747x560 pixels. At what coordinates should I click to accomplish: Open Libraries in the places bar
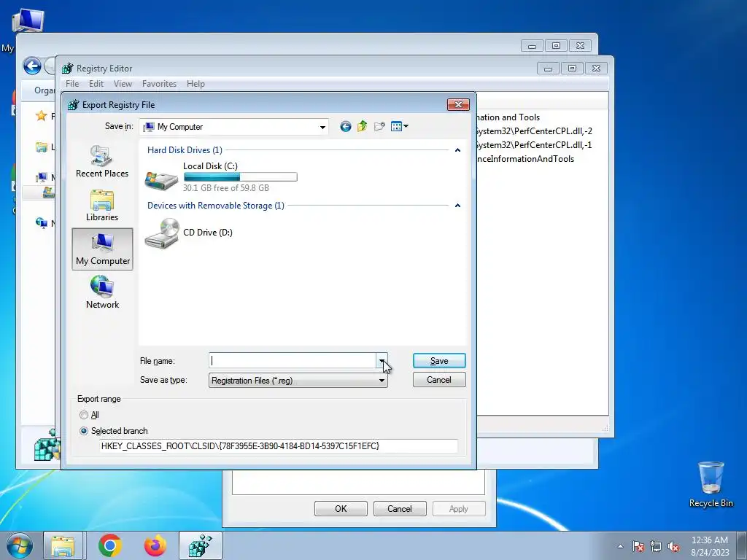102,205
